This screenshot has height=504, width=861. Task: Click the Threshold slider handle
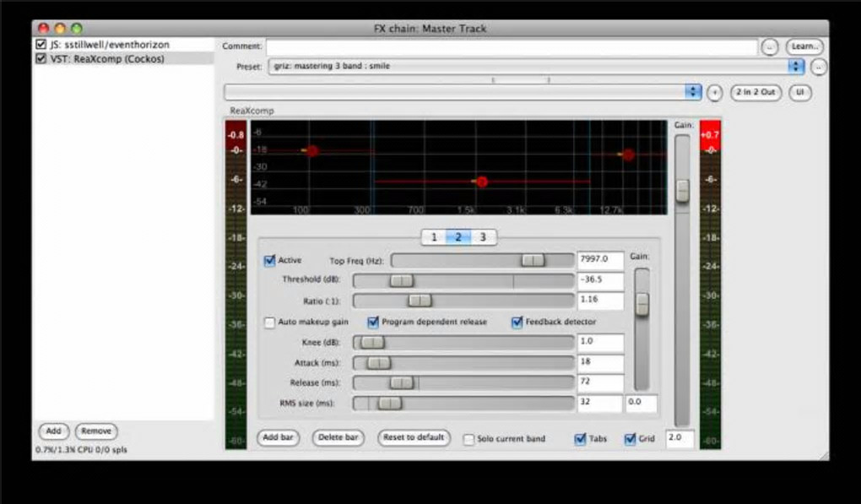(402, 281)
